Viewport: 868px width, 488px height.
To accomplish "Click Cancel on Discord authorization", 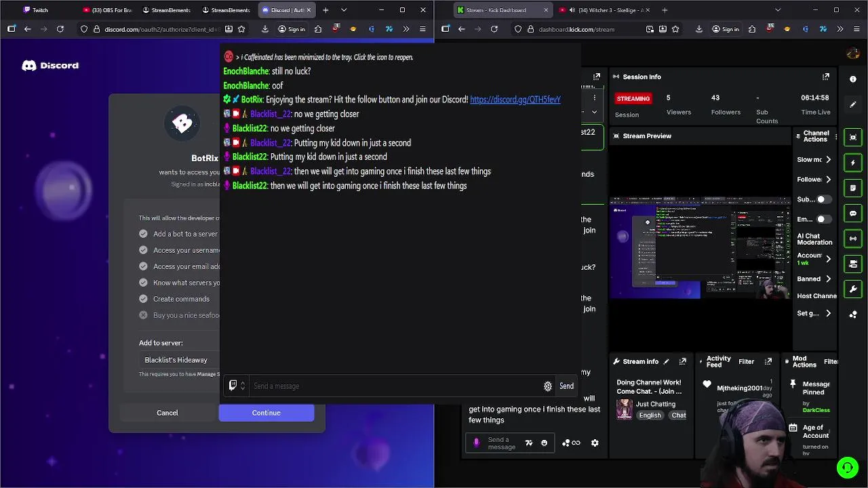I will coord(167,413).
